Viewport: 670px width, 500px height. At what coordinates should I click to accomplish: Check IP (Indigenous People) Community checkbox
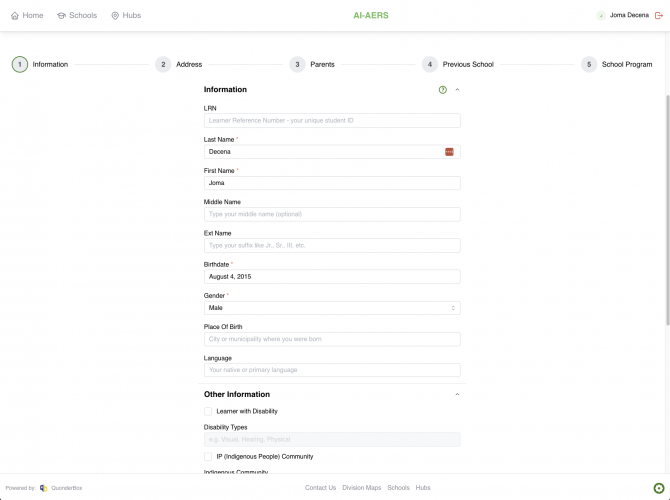click(x=208, y=456)
